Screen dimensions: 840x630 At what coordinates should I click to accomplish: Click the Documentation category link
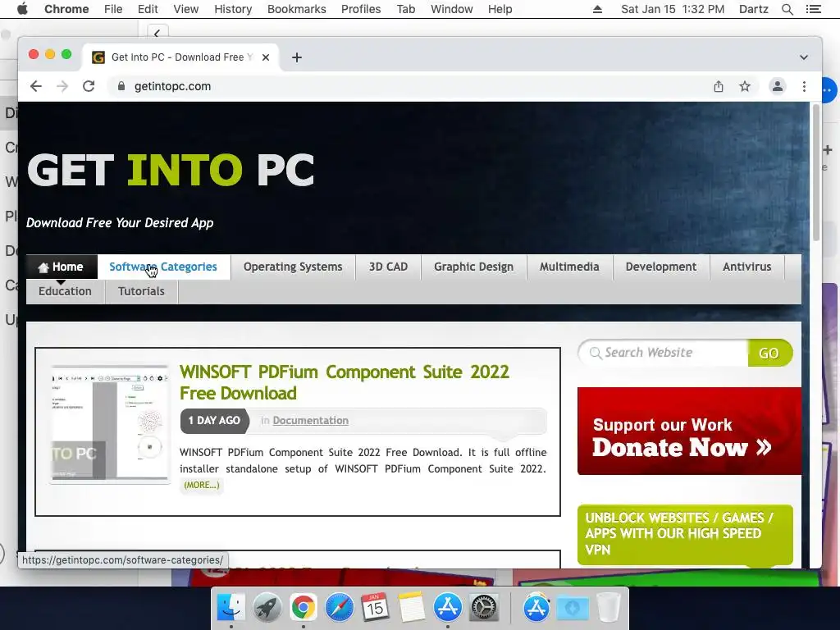[311, 421]
